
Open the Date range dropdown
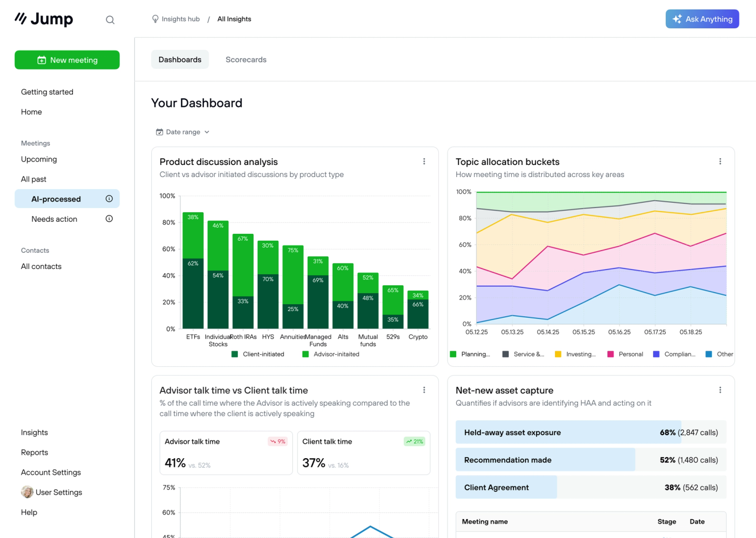coord(183,132)
